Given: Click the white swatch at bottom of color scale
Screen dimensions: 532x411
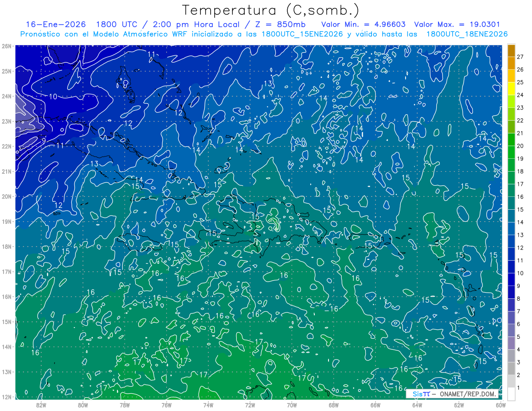Looking at the screenshot, I should coord(511,394).
